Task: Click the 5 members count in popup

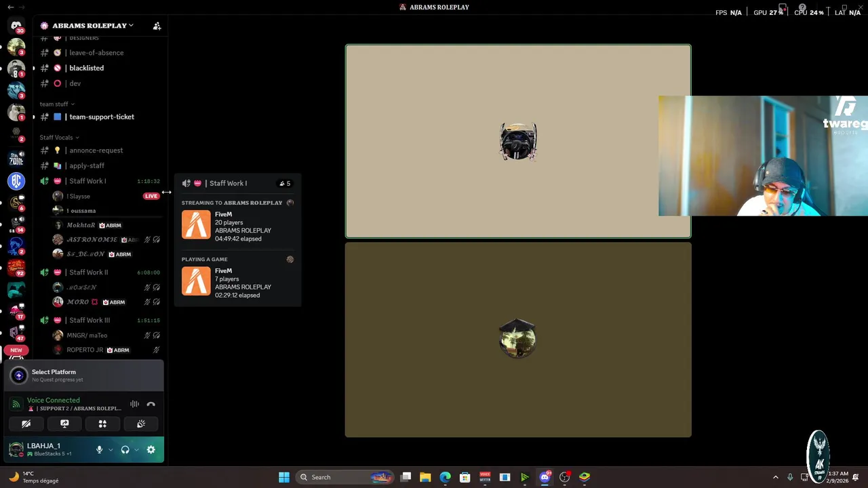Action: coord(285,183)
